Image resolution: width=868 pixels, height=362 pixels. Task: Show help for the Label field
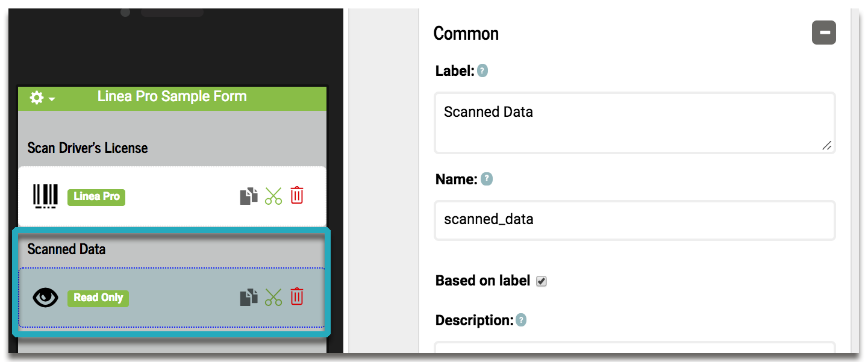point(482,71)
